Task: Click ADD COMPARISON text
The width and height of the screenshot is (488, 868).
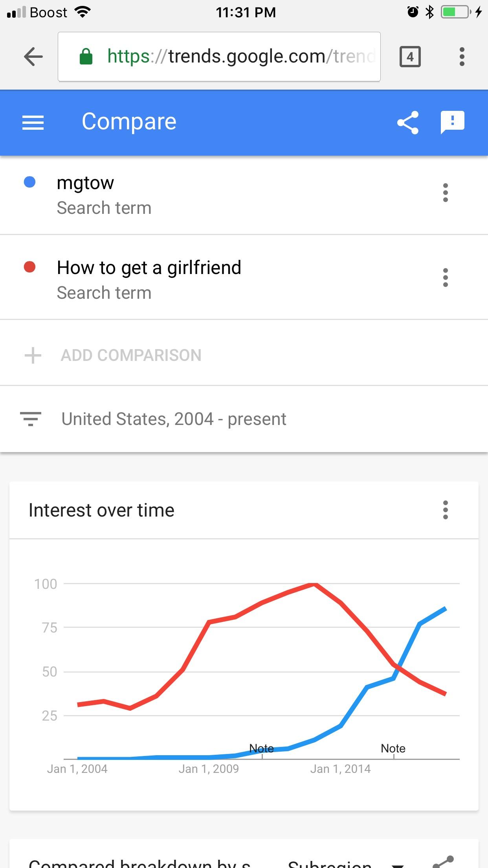Action: (131, 355)
